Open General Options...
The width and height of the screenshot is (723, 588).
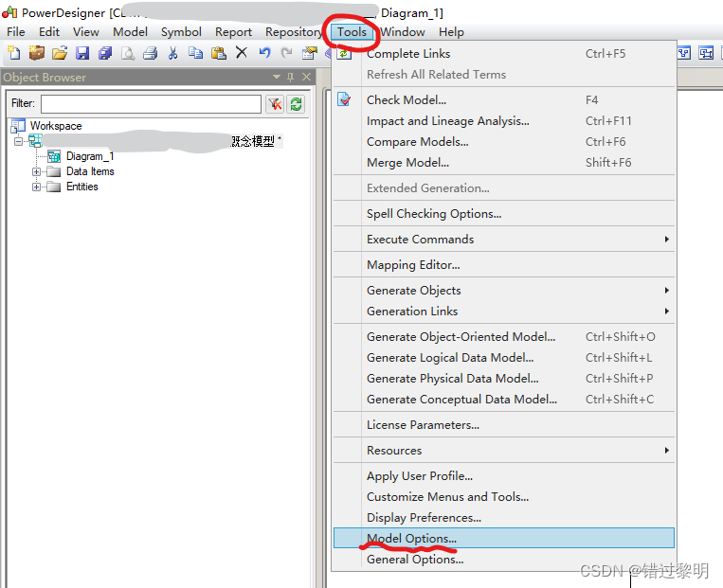click(504, 559)
